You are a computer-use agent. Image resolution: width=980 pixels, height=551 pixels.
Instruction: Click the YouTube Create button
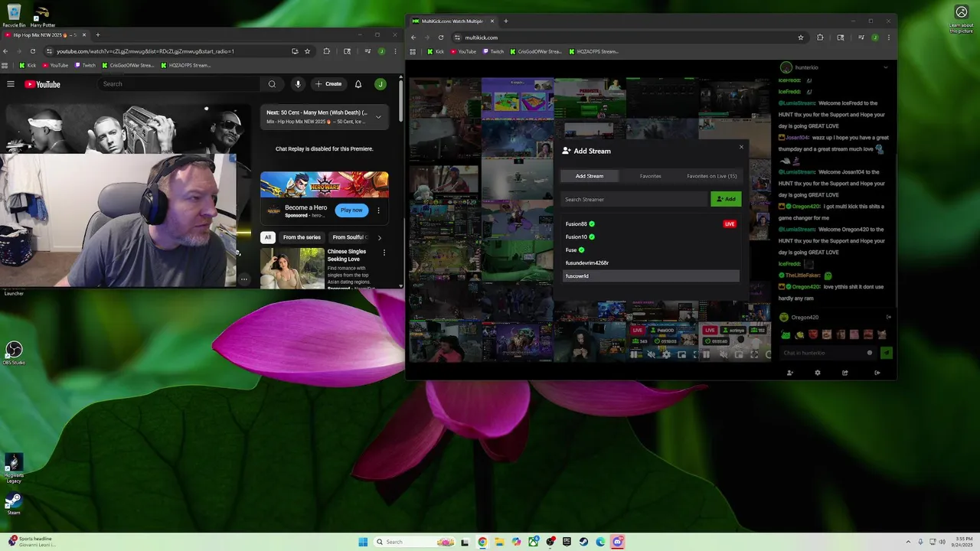click(x=328, y=84)
